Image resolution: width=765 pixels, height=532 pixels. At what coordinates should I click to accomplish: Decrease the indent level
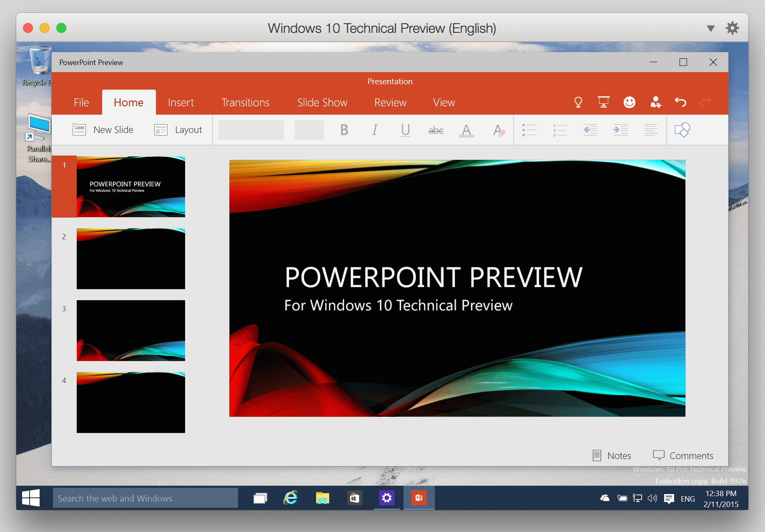coord(590,130)
